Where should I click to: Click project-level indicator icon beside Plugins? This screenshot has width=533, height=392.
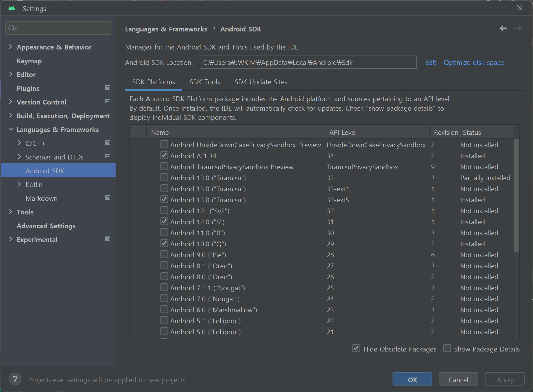[x=108, y=88]
